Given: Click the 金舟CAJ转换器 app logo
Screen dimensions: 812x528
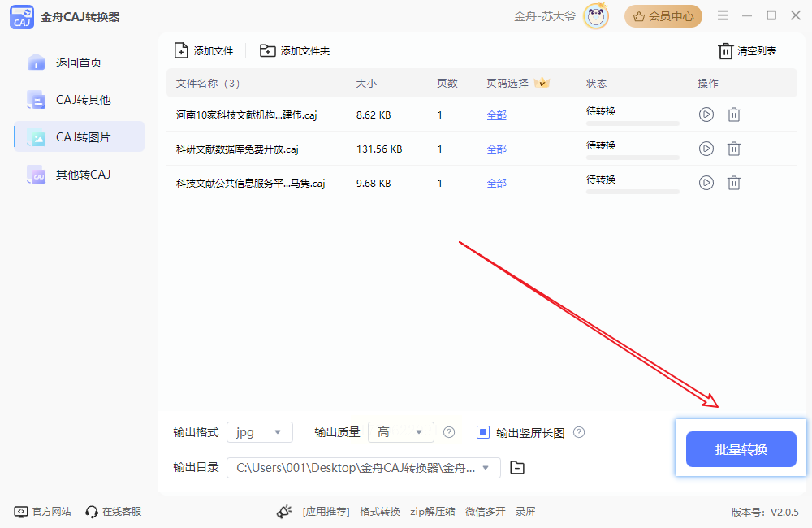Looking at the screenshot, I should tap(22, 17).
